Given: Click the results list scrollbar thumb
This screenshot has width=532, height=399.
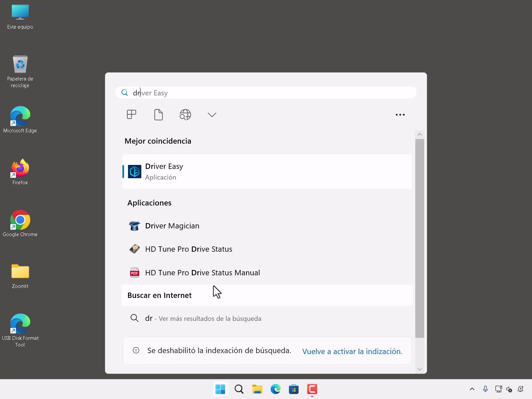Looking at the screenshot, I should (x=420, y=238).
